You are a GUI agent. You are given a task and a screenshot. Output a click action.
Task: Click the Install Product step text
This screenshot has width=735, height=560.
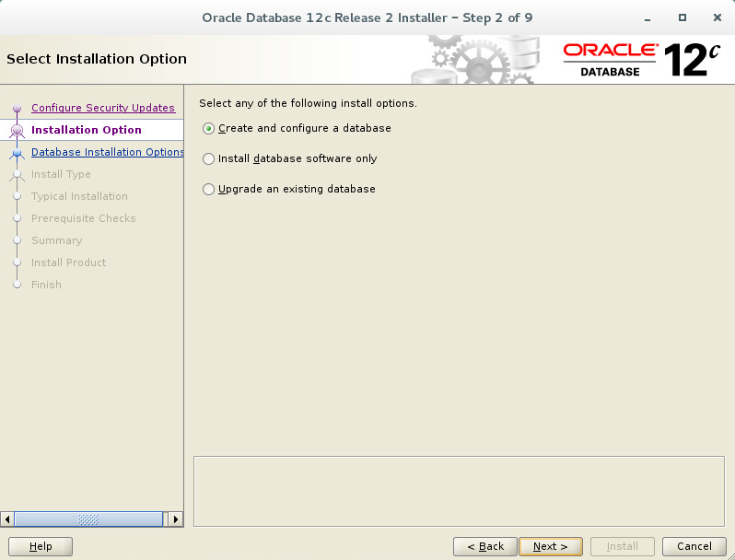(68, 262)
